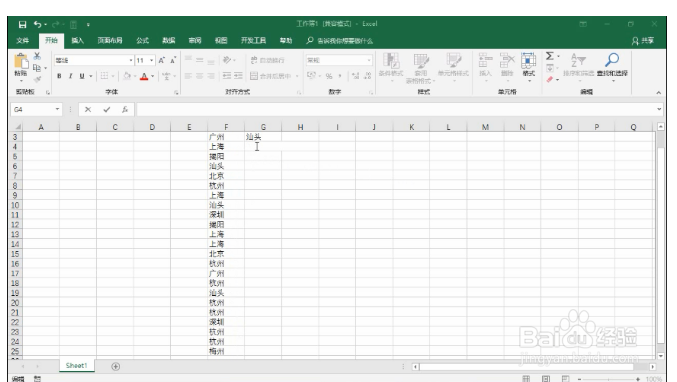Click the Share button

tap(643, 41)
